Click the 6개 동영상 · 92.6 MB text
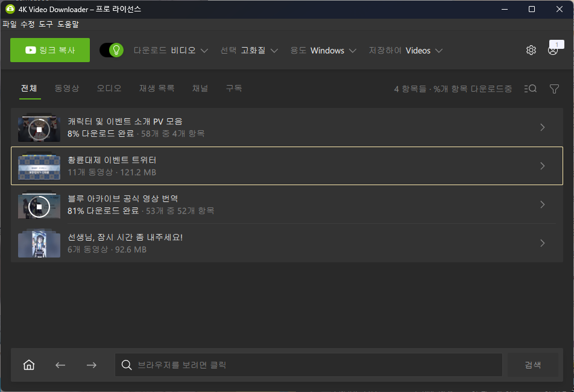574x392 pixels. tap(107, 250)
